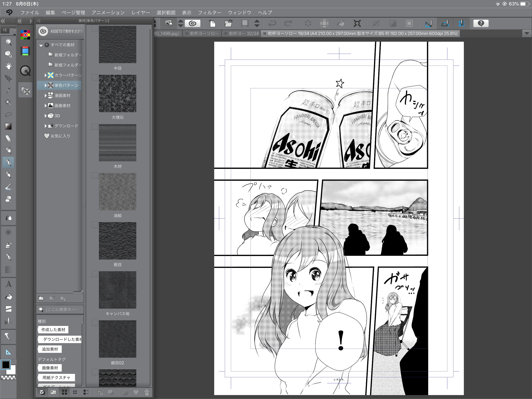Toggle Snap to Special Ruler
The width and height of the screenshot is (532, 399).
[445, 23]
